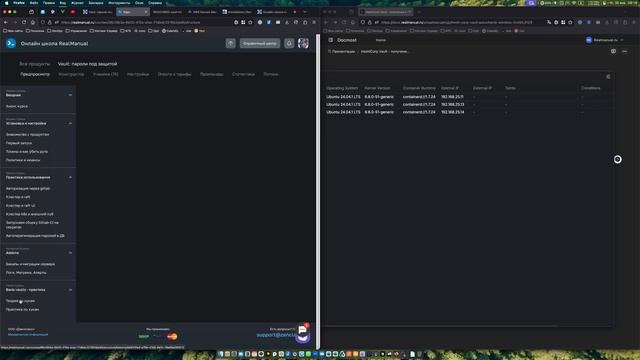The width and height of the screenshot is (640, 360).
Task: Click the RealManual school logo icon
Action: (x=11, y=43)
